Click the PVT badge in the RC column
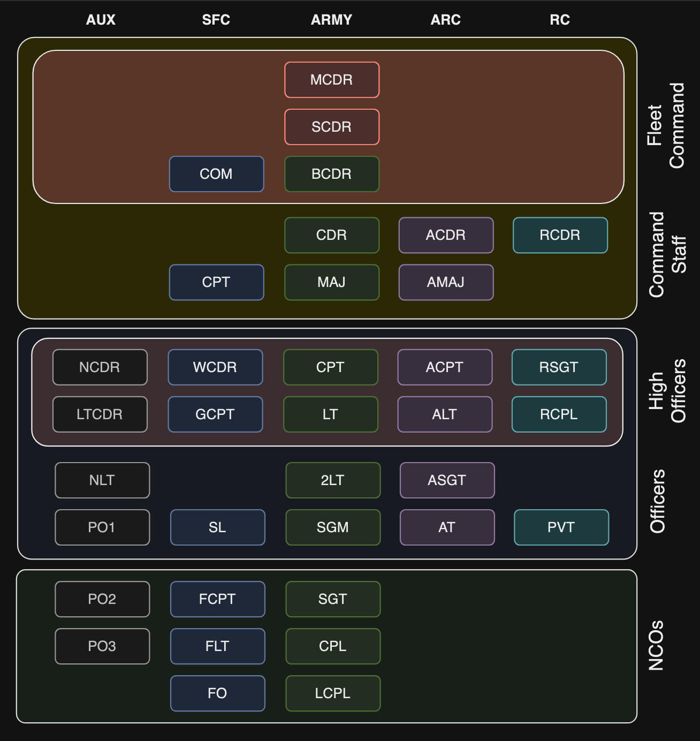This screenshot has height=741, width=700. point(561,527)
